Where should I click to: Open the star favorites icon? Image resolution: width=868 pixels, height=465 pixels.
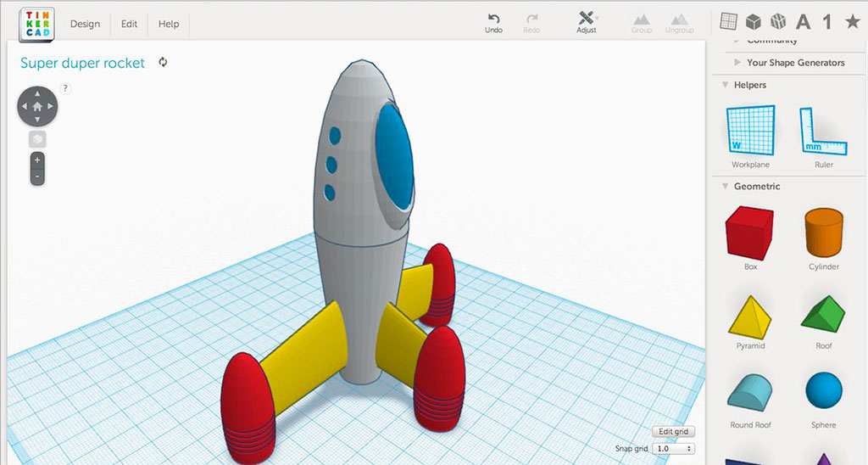pyautogui.click(x=852, y=21)
